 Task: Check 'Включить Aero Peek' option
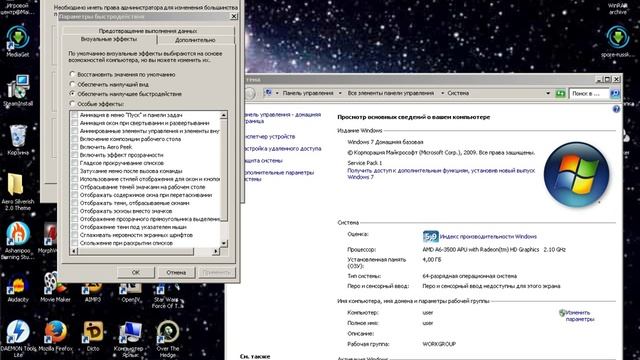74,147
